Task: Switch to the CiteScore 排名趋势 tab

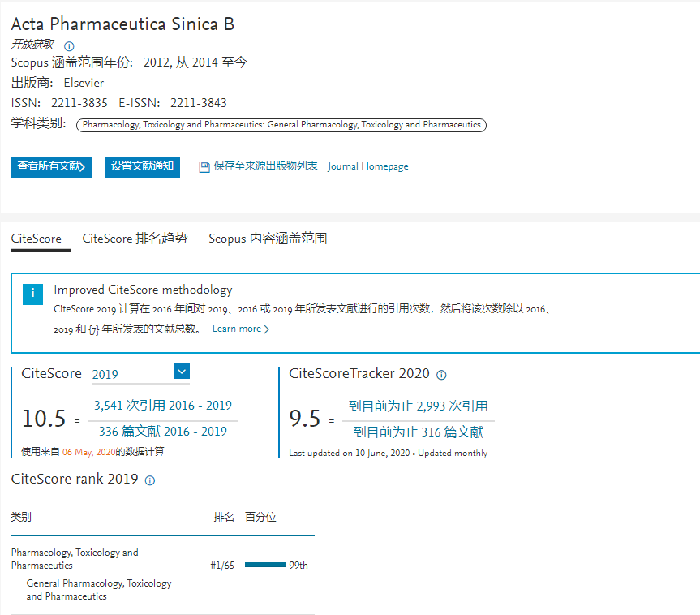Action: tap(135, 239)
